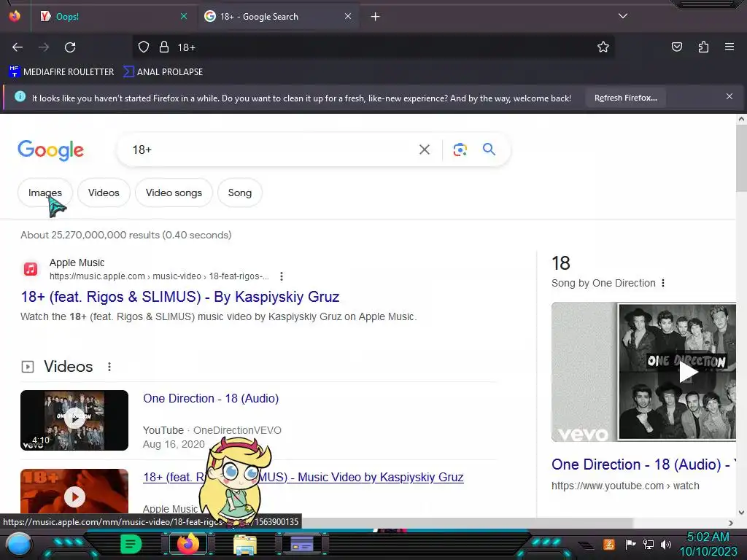
Task: Click the Refresh Firefox... button
Action: pos(625,98)
